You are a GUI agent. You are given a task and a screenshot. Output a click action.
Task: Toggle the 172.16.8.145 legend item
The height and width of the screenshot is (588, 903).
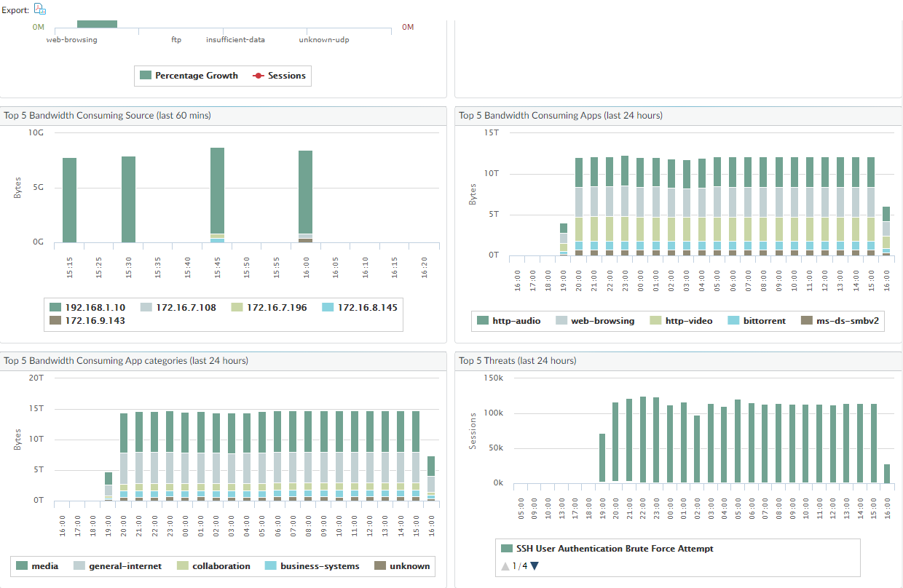(366, 307)
